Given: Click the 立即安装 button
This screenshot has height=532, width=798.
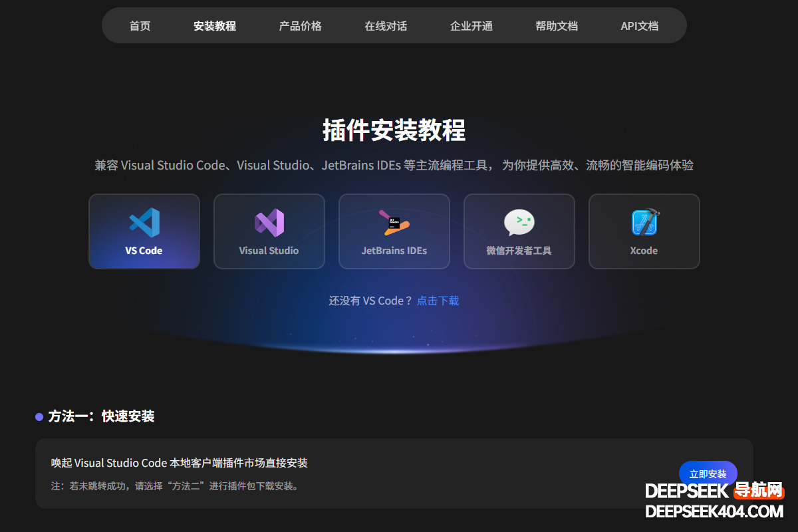Looking at the screenshot, I should [708, 474].
